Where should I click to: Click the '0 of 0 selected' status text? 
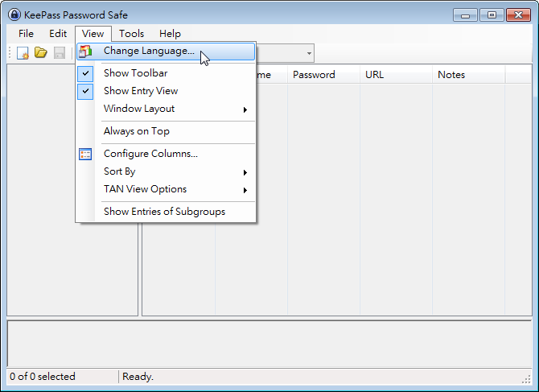(43, 377)
